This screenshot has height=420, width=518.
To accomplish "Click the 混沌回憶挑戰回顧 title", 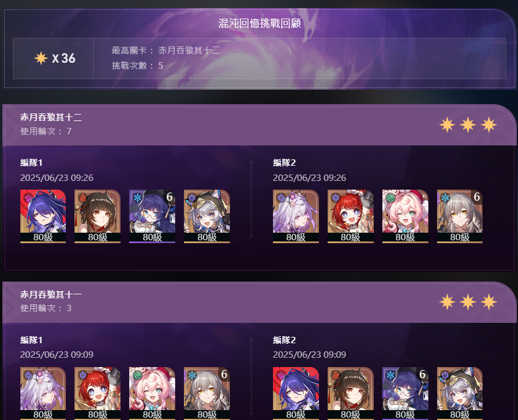I will pos(260,23).
